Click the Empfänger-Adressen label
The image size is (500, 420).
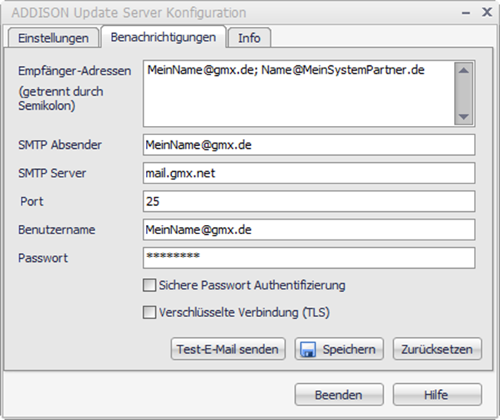point(75,71)
